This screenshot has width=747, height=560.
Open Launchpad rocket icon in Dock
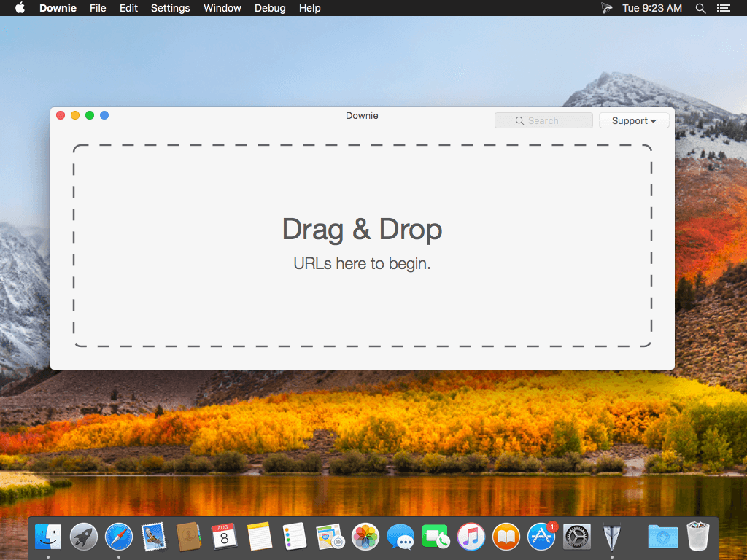coord(83,537)
